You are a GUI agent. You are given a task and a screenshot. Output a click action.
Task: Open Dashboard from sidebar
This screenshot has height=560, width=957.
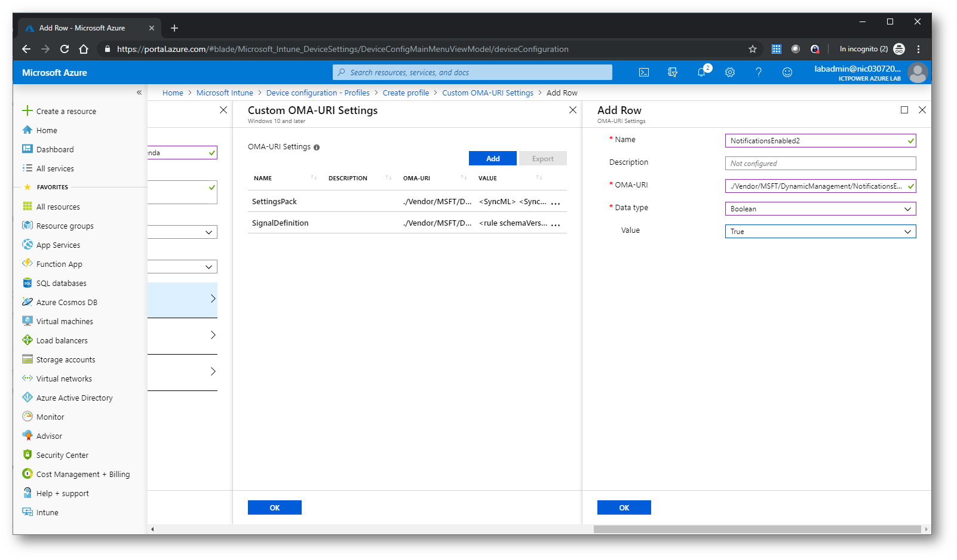point(55,149)
